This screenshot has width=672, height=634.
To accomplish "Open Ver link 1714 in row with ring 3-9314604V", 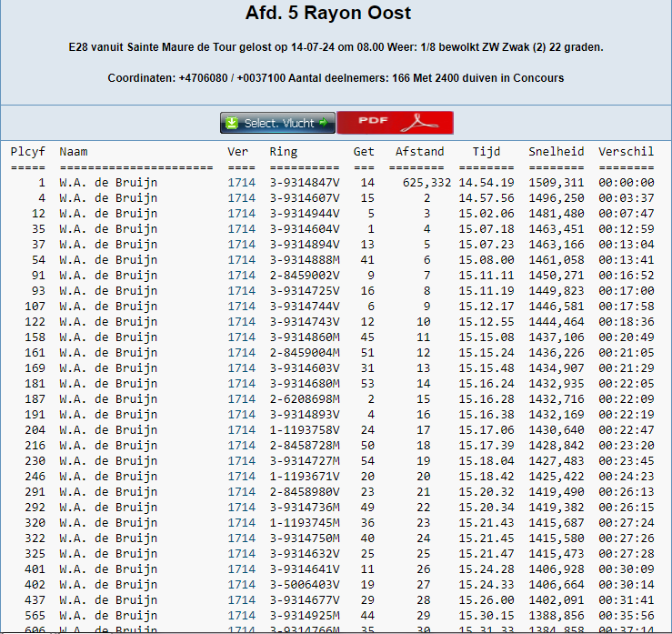I will click(x=241, y=229).
